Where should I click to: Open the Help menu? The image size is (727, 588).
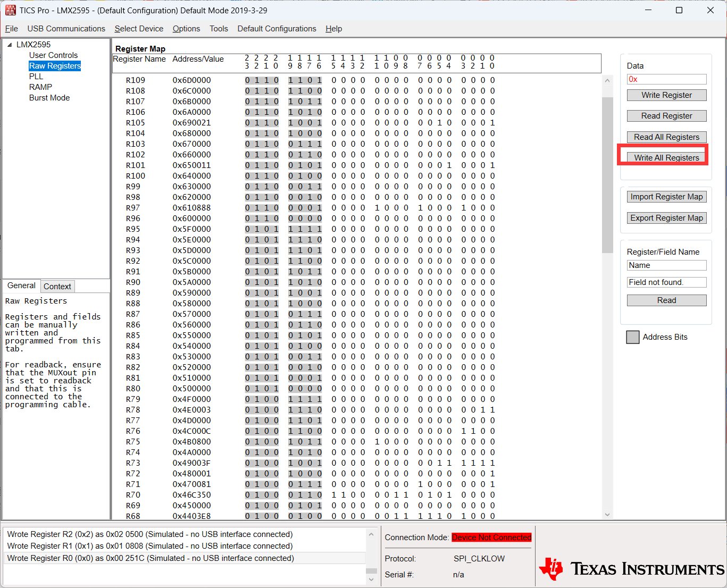pos(334,29)
